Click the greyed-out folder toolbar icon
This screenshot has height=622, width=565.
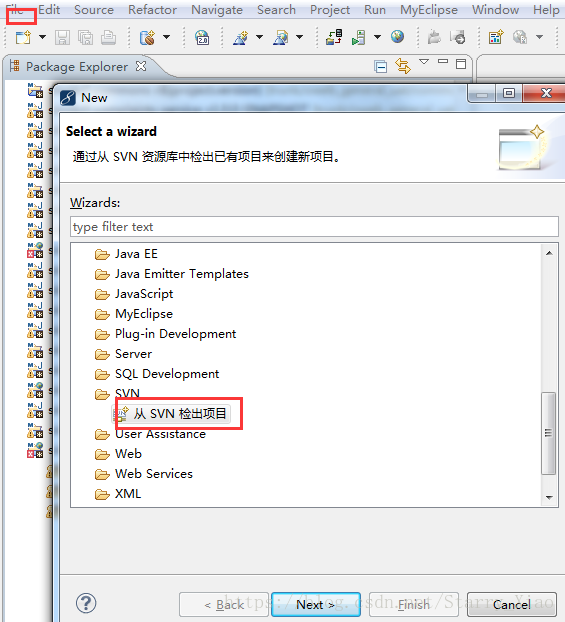434,38
